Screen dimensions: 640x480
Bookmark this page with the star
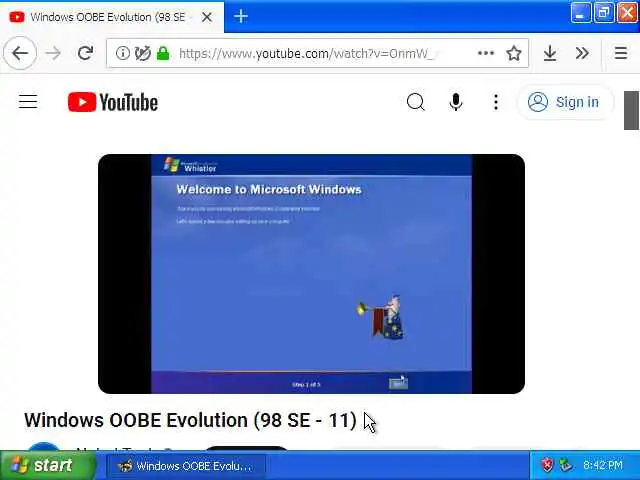[x=513, y=53]
